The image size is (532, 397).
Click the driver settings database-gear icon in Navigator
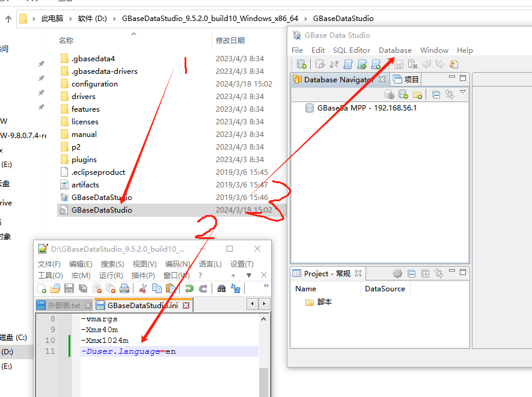(389, 94)
